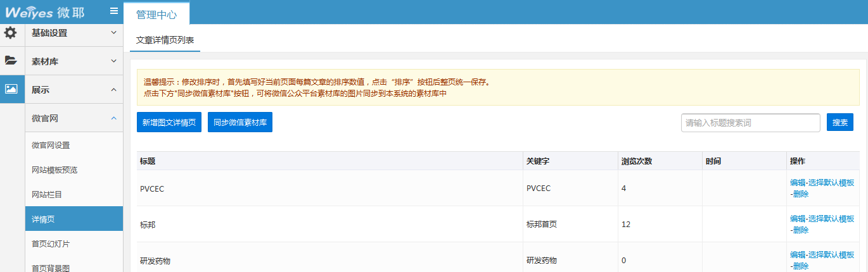Screen dimensions: 868x272
Task: Click the settings gear icon in sidebar
Action: pyautogui.click(x=11, y=33)
